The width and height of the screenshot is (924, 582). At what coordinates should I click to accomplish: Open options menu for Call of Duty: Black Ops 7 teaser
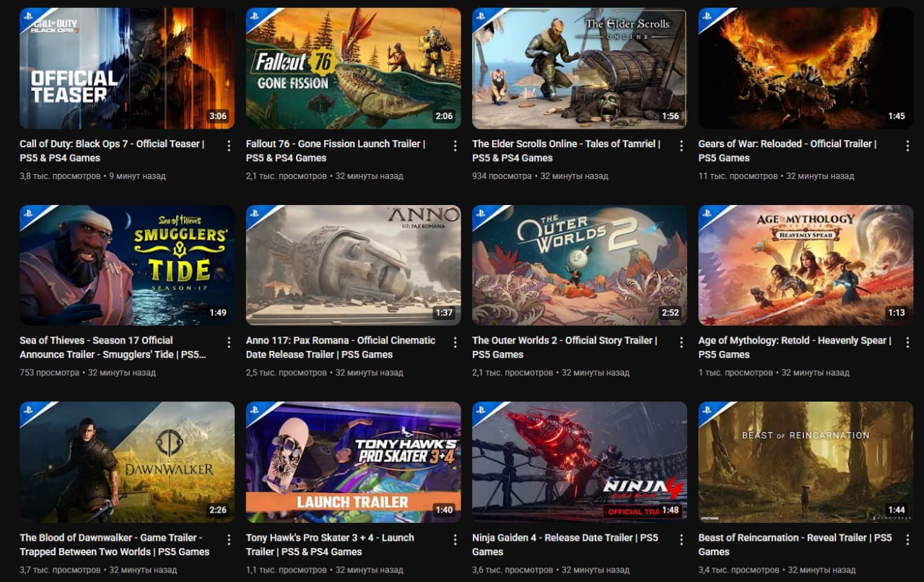point(229,146)
